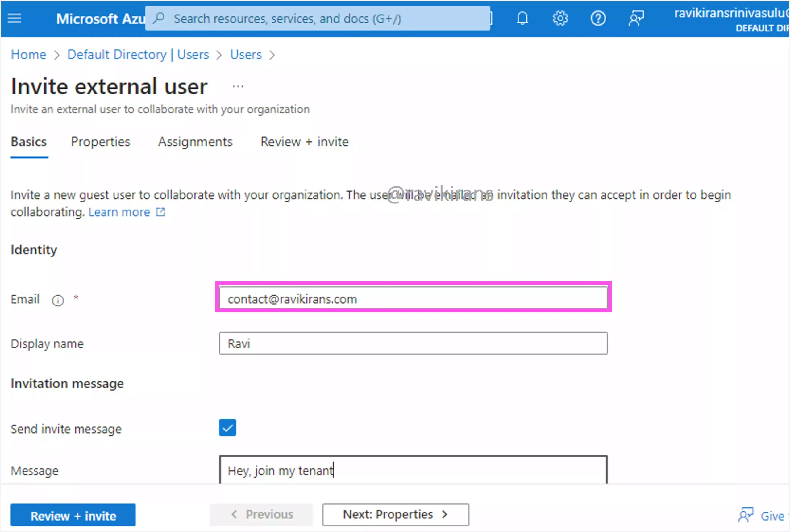The height and width of the screenshot is (532, 790).
Task: Open portal settings gear
Action: point(560,18)
